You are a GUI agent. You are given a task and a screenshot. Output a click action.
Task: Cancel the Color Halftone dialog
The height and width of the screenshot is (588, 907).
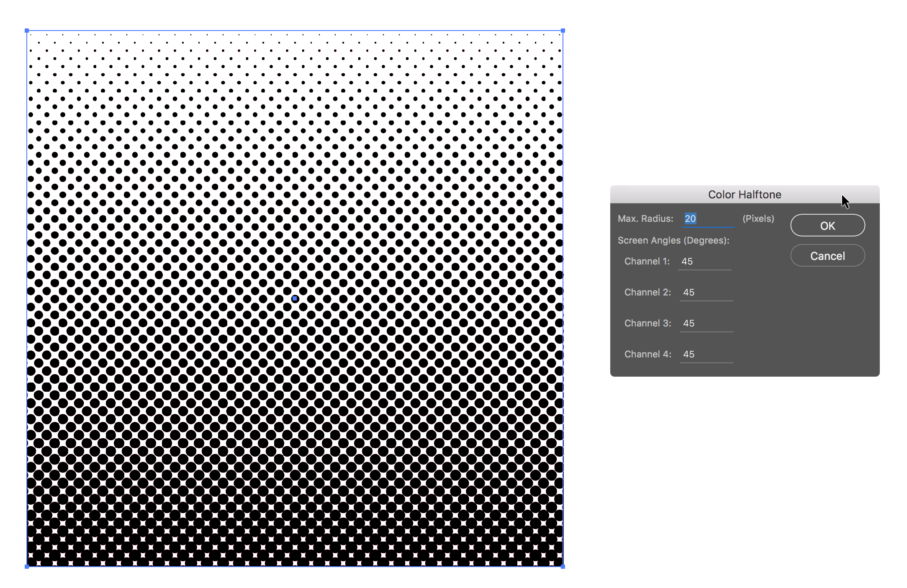click(827, 256)
